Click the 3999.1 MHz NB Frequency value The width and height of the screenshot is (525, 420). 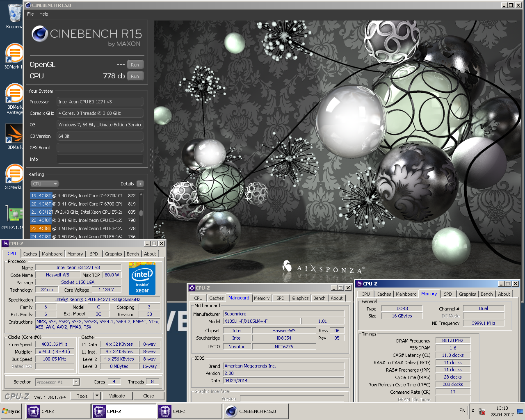[x=484, y=323]
